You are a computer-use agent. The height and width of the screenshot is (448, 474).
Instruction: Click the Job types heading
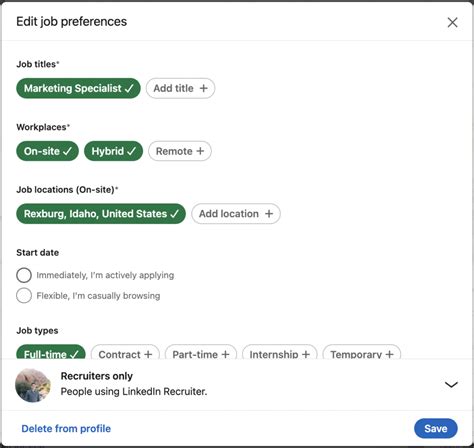37,331
